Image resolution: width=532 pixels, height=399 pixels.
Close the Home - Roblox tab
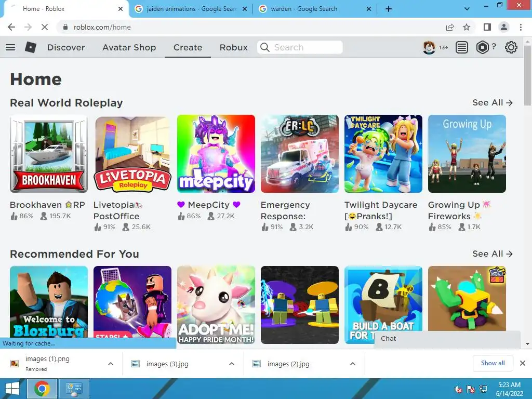click(x=121, y=9)
